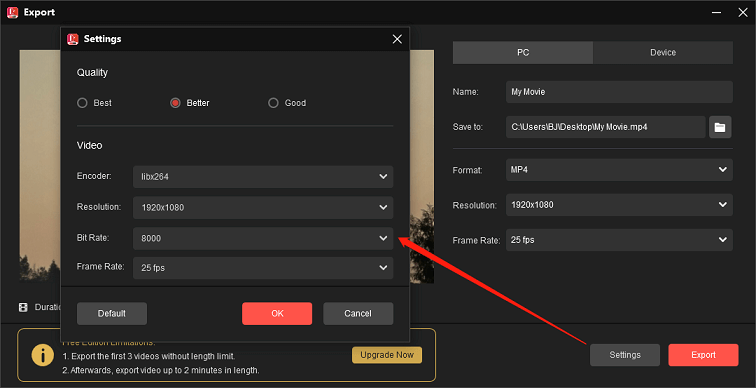
Task: Click the Default button in Settings
Action: [x=112, y=313]
